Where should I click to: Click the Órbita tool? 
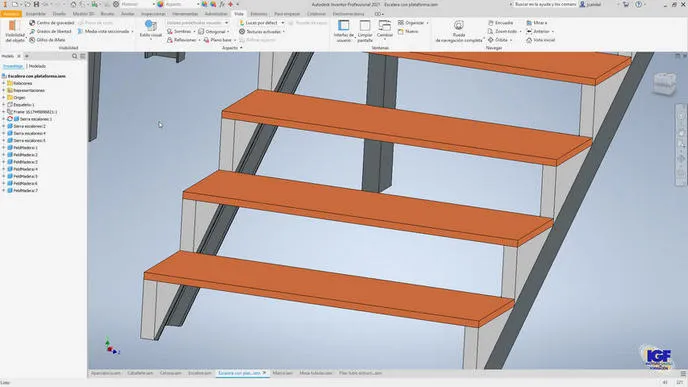[498, 40]
